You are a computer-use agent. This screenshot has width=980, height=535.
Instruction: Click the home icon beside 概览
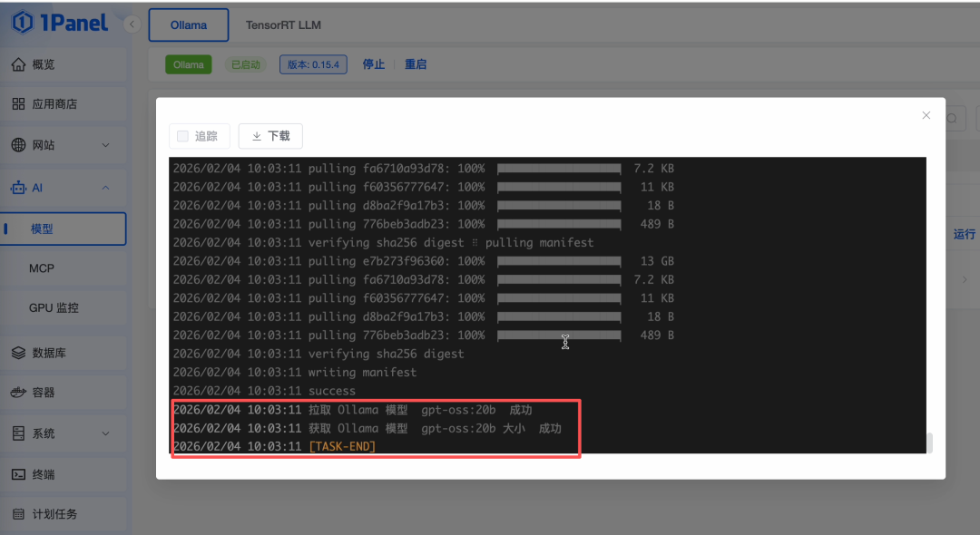(x=19, y=64)
